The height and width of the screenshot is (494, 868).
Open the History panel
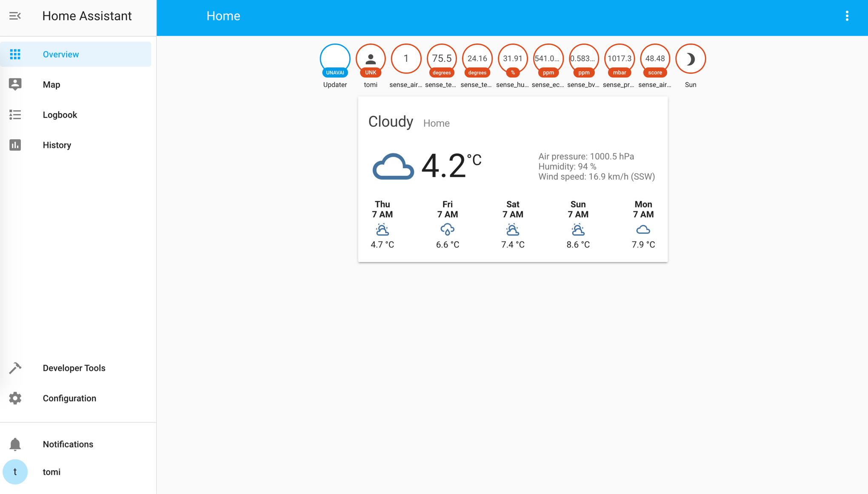click(x=57, y=145)
